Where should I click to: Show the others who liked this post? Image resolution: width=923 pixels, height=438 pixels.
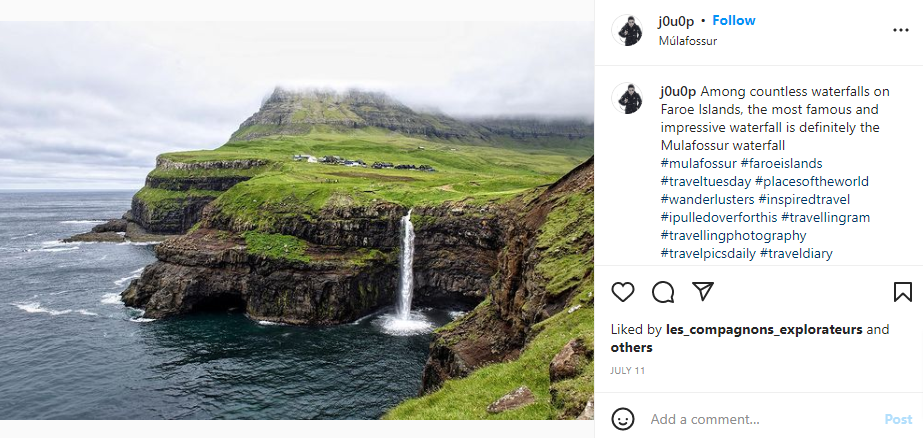[x=631, y=348]
